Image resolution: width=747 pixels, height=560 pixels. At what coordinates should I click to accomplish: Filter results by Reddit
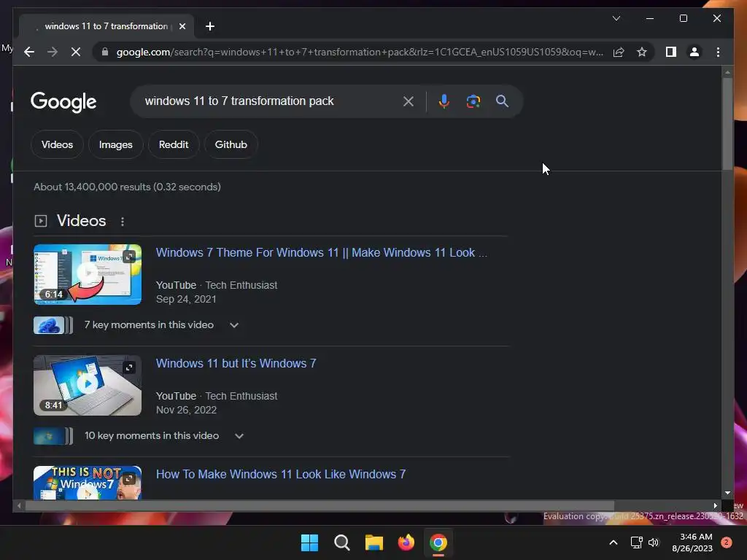click(x=174, y=144)
